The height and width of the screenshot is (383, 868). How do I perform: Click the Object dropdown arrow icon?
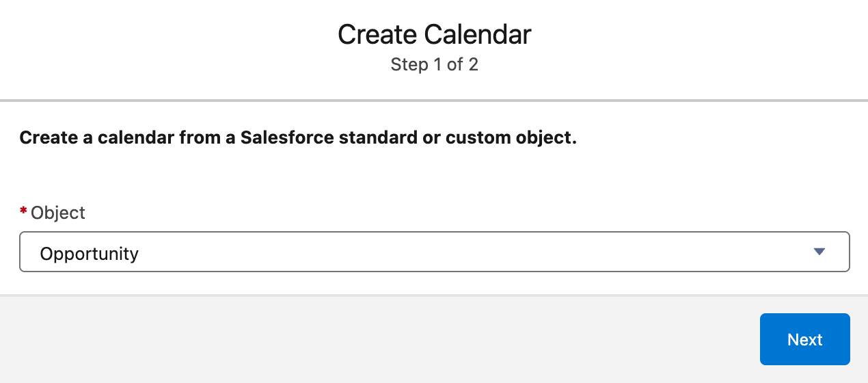[x=819, y=252]
